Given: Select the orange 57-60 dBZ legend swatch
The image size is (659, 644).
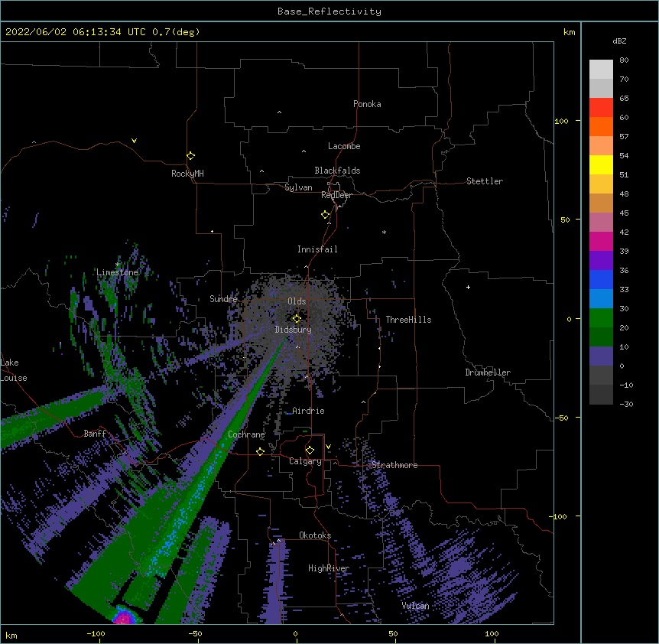Looking at the screenshot, I should click(601, 126).
